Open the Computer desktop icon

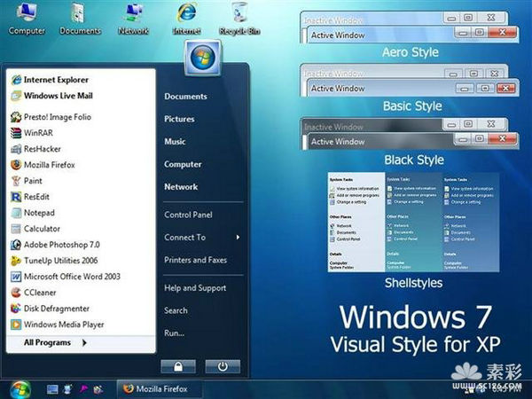[x=27, y=19]
